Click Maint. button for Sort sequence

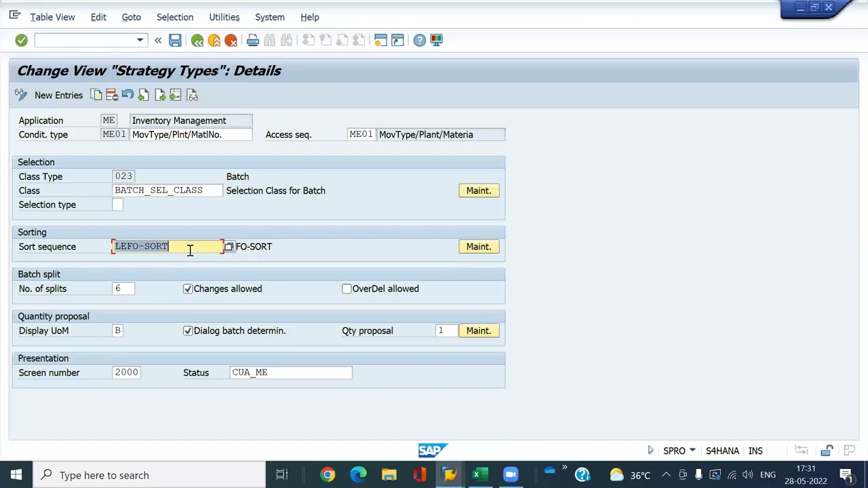click(x=479, y=247)
